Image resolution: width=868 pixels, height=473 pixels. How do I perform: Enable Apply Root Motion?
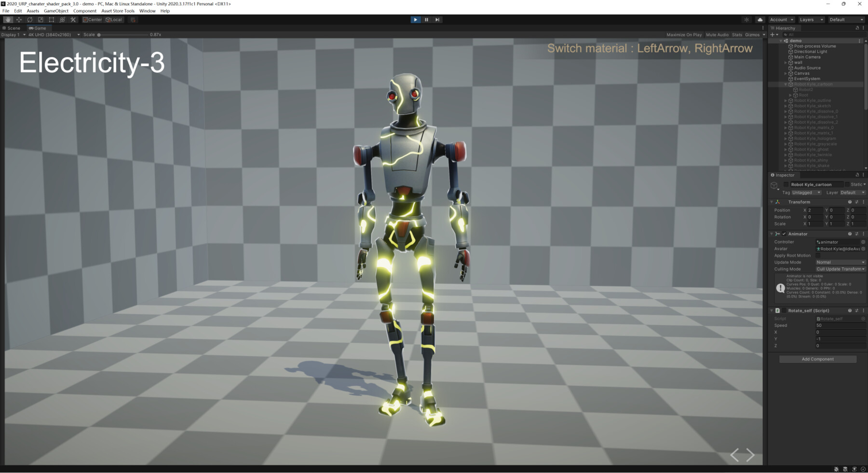(818, 255)
